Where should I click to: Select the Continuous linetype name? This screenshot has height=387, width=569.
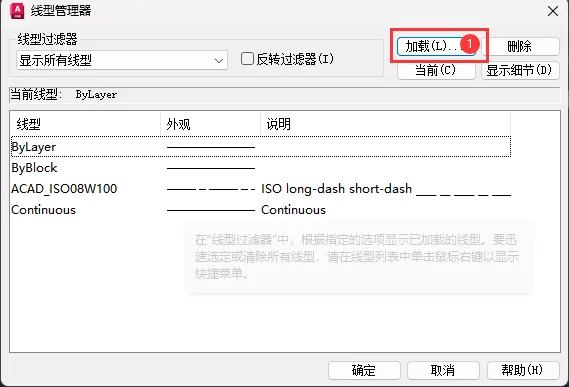coord(44,210)
